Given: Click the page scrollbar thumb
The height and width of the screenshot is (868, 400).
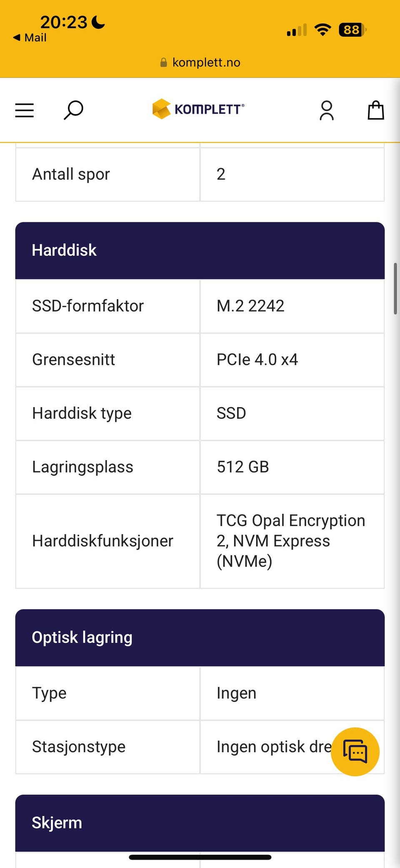Looking at the screenshot, I should coord(395,289).
